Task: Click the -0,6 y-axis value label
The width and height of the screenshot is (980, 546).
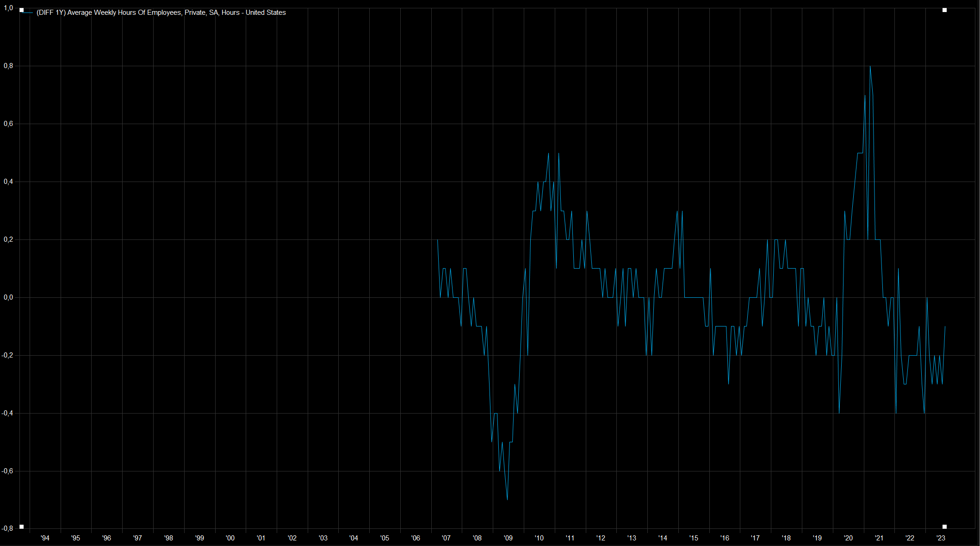Action: (x=7, y=471)
